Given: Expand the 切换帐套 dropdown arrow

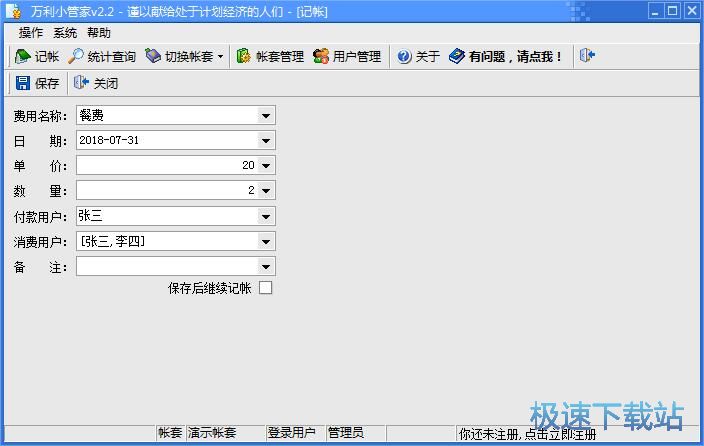Looking at the screenshot, I should 220,57.
